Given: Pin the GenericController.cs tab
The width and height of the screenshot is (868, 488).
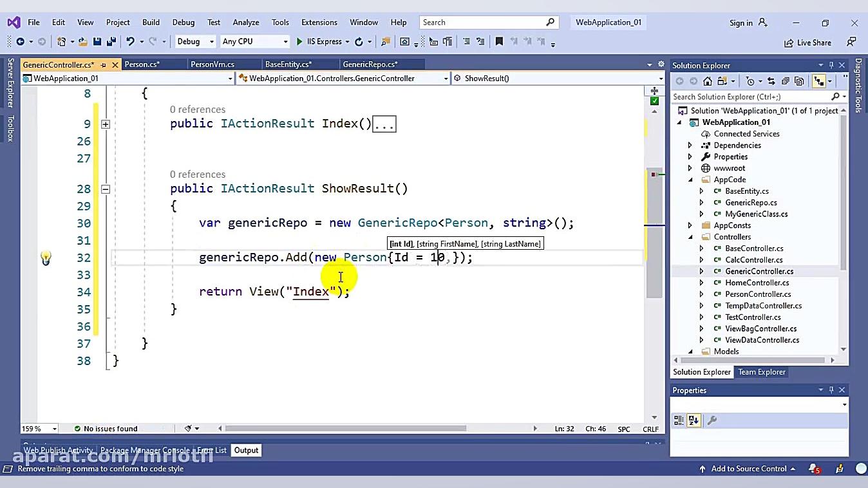Looking at the screenshot, I should point(104,65).
